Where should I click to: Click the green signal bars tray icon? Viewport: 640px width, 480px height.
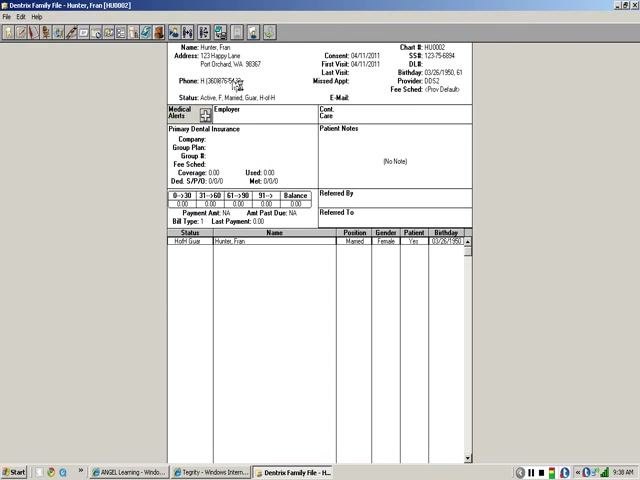point(605,473)
